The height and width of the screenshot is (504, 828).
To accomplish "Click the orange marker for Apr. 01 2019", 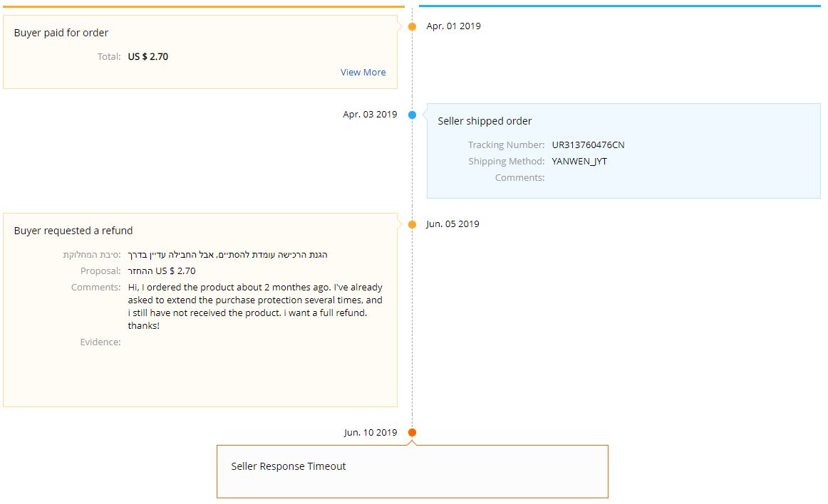I will coord(412,27).
